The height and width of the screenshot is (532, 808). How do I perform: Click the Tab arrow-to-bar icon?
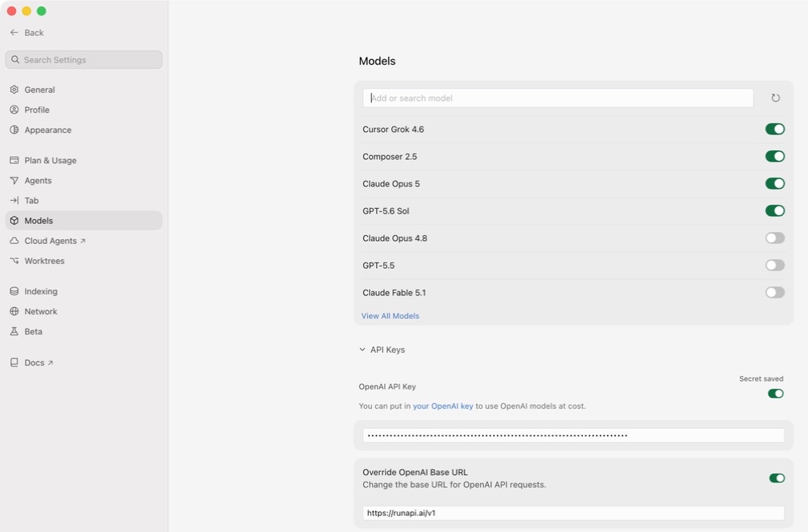[x=14, y=201]
